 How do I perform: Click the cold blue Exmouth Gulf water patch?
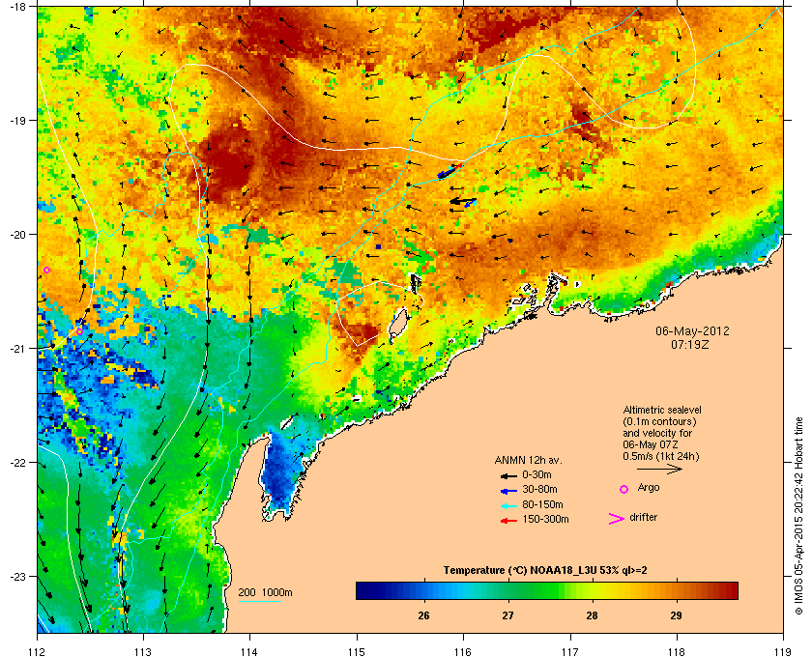[x=279, y=473]
